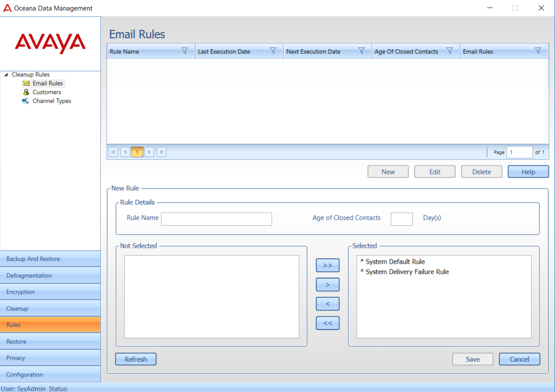This screenshot has height=392, width=555.
Task: Focus the Rule Name input field
Action: (216, 219)
